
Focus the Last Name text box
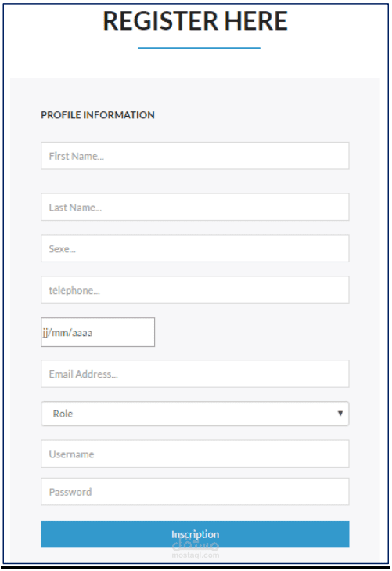[195, 207]
